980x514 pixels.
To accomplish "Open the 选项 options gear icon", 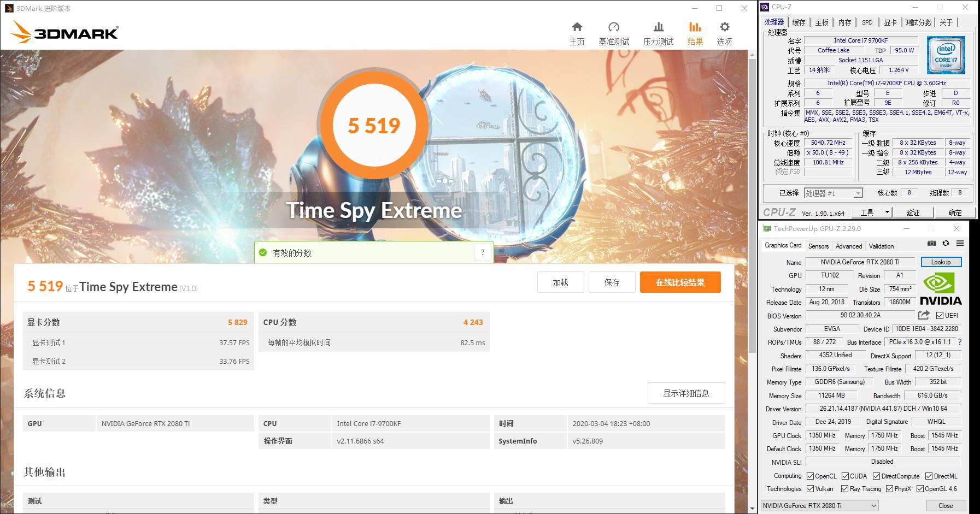I will pyautogui.click(x=725, y=27).
